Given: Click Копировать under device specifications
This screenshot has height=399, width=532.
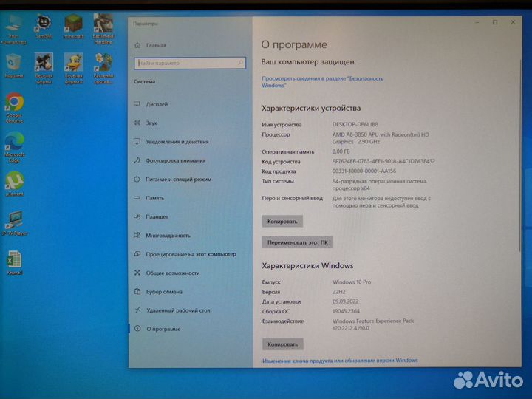Looking at the screenshot, I should pos(282,221).
